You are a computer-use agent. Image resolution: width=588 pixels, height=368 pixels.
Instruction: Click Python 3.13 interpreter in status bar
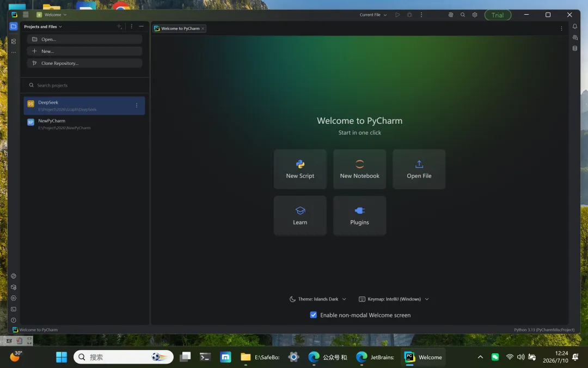click(x=544, y=330)
